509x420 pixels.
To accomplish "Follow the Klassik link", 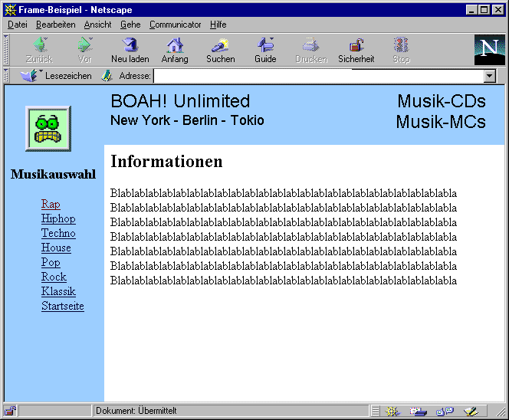I will click(x=58, y=292).
